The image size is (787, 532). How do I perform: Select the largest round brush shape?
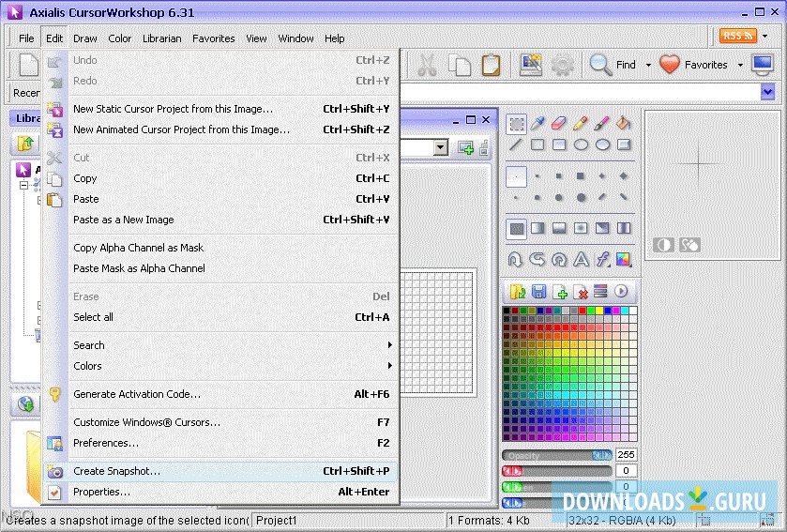click(581, 198)
